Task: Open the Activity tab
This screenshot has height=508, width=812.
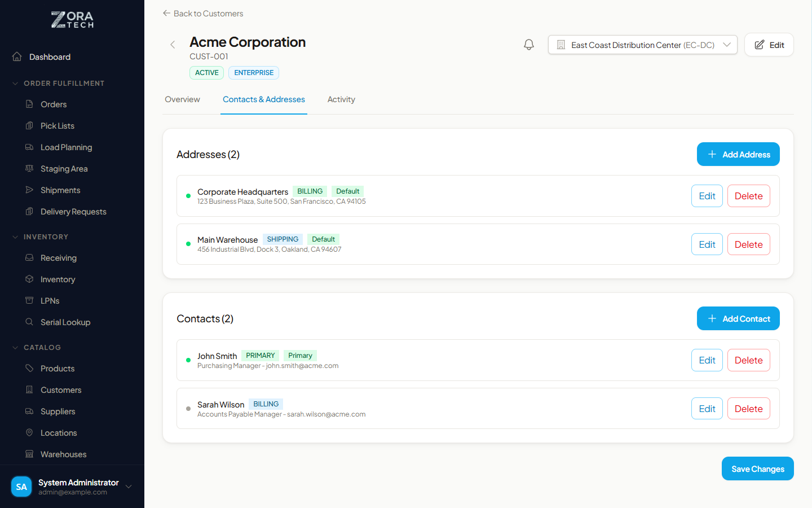Action: pos(341,99)
